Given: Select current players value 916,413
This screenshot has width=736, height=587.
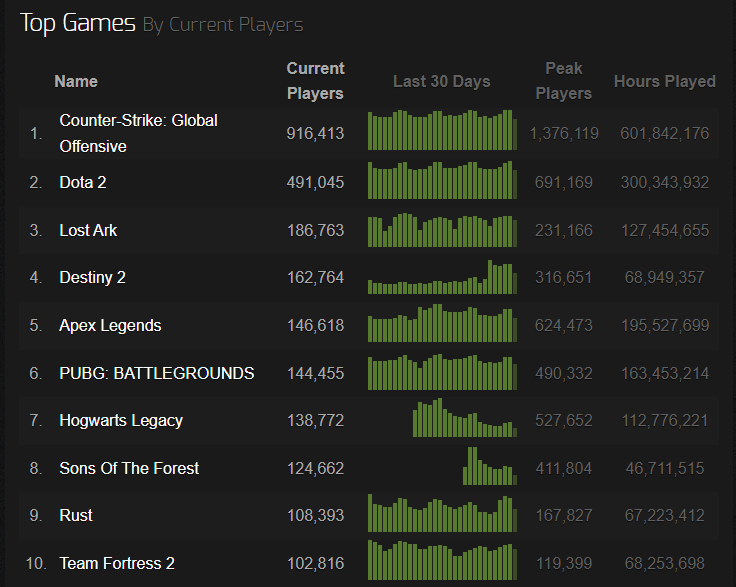Looking at the screenshot, I should [315, 133].
